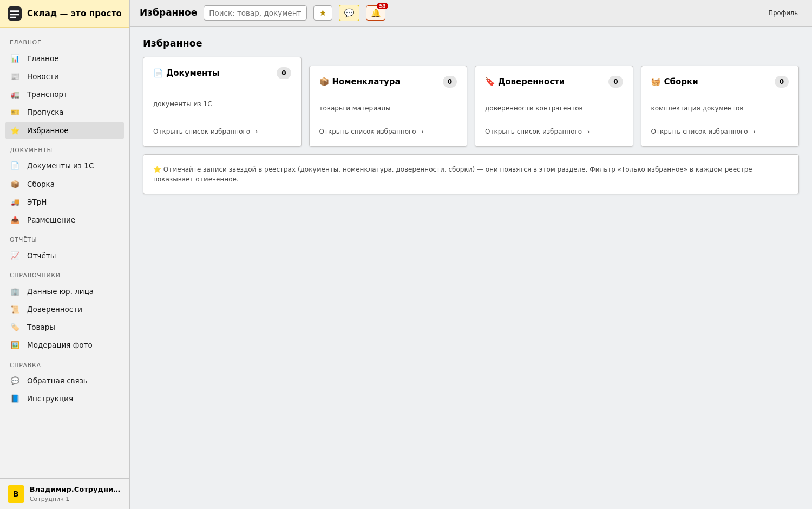Screen dimensions: 812x509
Task: Click the Новости newspaper icon
Action: pos(15,76)
